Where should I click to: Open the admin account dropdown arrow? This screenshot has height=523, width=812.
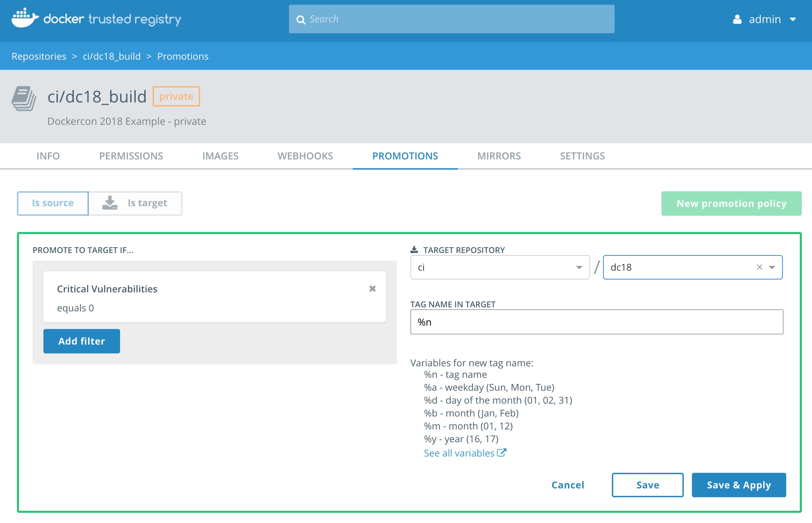click(x=793, y=20)
